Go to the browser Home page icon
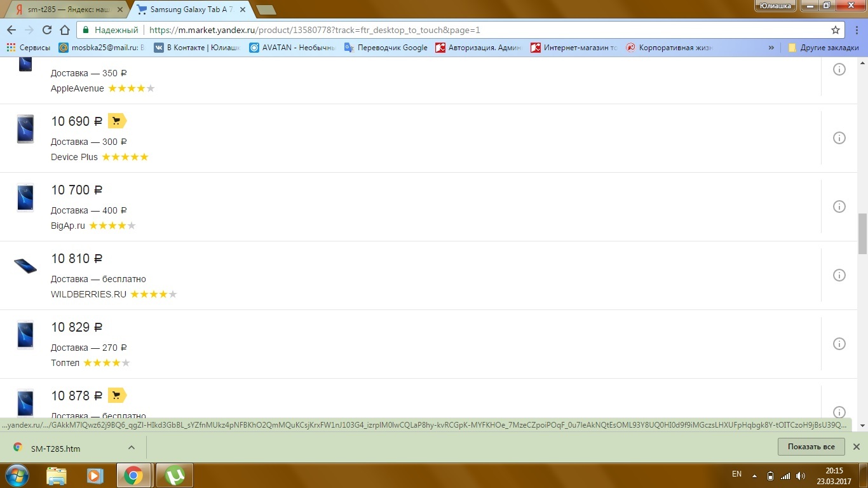 (x=64, y=30)
